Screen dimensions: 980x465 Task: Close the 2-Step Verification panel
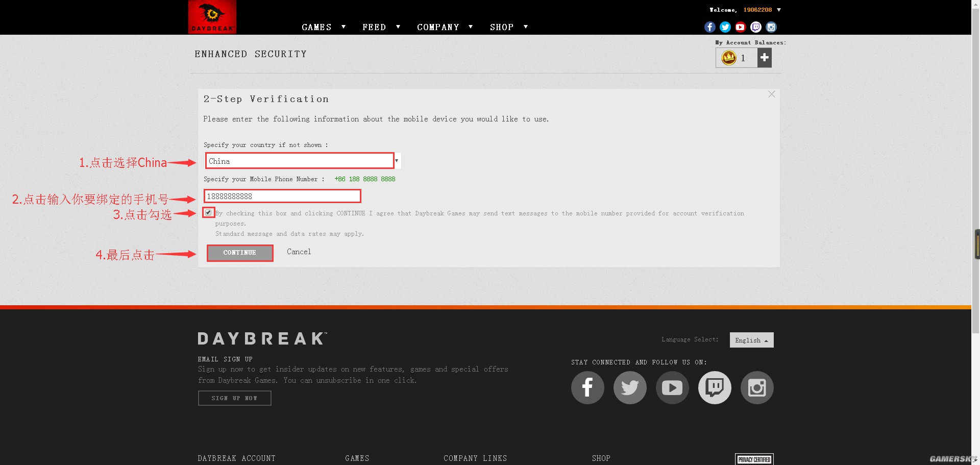pos(771,94)
